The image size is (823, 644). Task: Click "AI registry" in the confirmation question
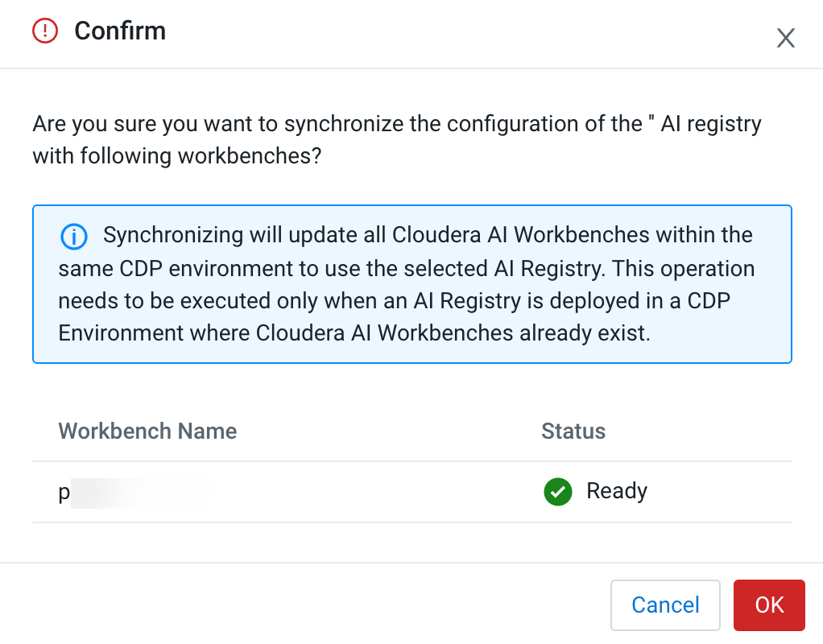tap(711, 125)
